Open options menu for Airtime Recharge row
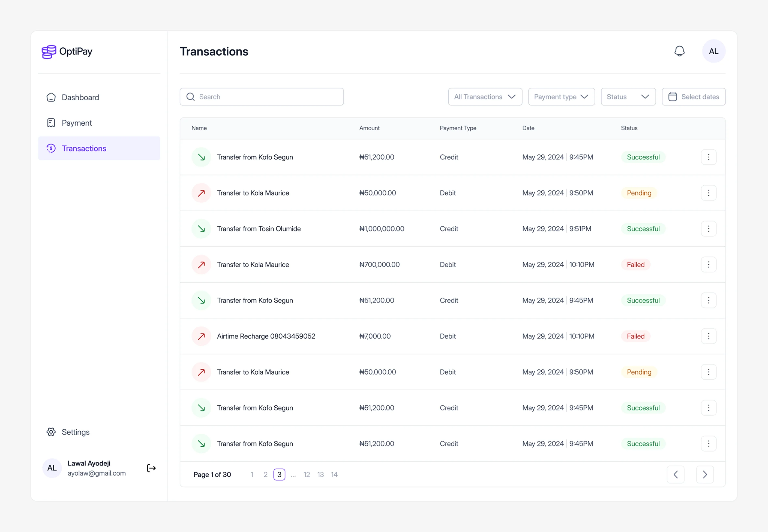 709,336
